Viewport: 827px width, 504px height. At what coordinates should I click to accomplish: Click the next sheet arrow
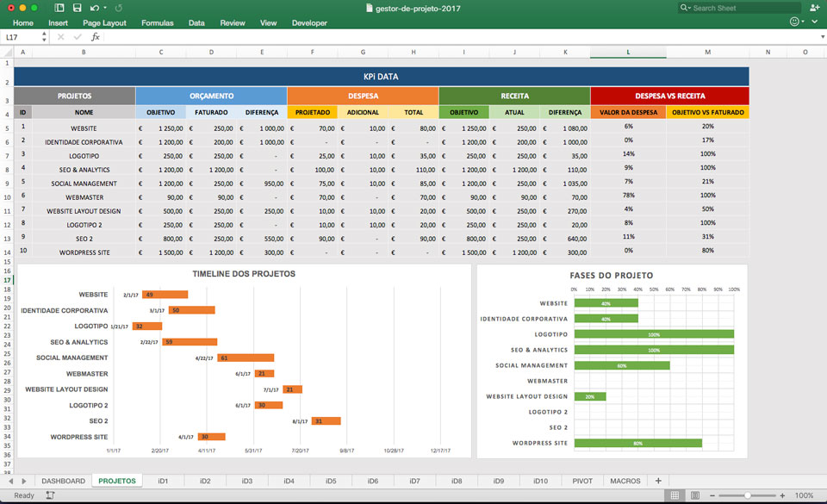tap(24, 481)
